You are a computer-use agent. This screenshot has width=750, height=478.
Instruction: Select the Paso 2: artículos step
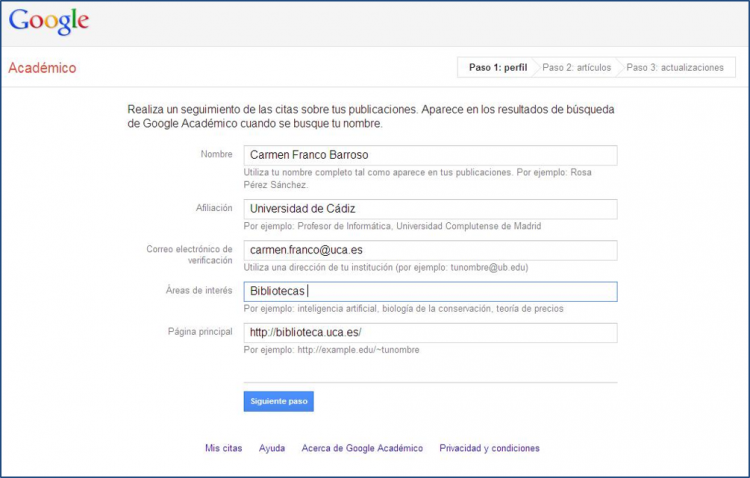coord(576,67)
